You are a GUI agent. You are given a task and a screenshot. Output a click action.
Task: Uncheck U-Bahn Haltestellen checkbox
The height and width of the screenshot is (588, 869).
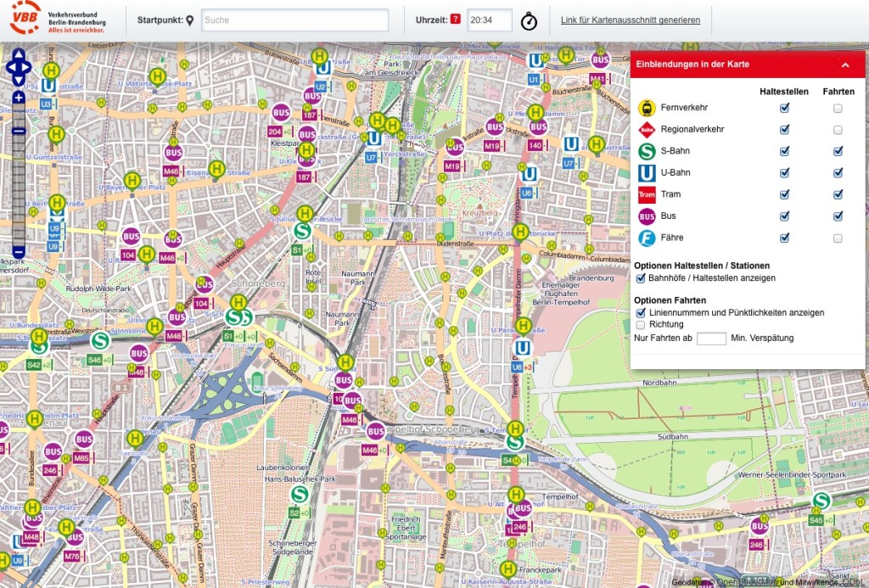click(784, 173)
